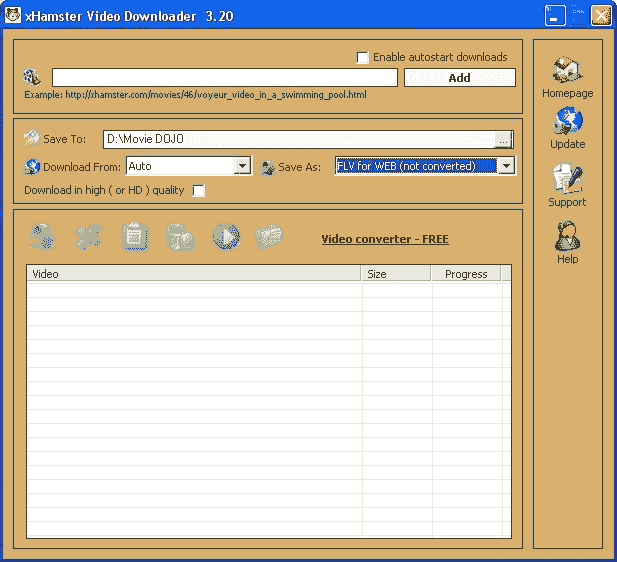
Task: Click the Save To path field
Action: 299,139
